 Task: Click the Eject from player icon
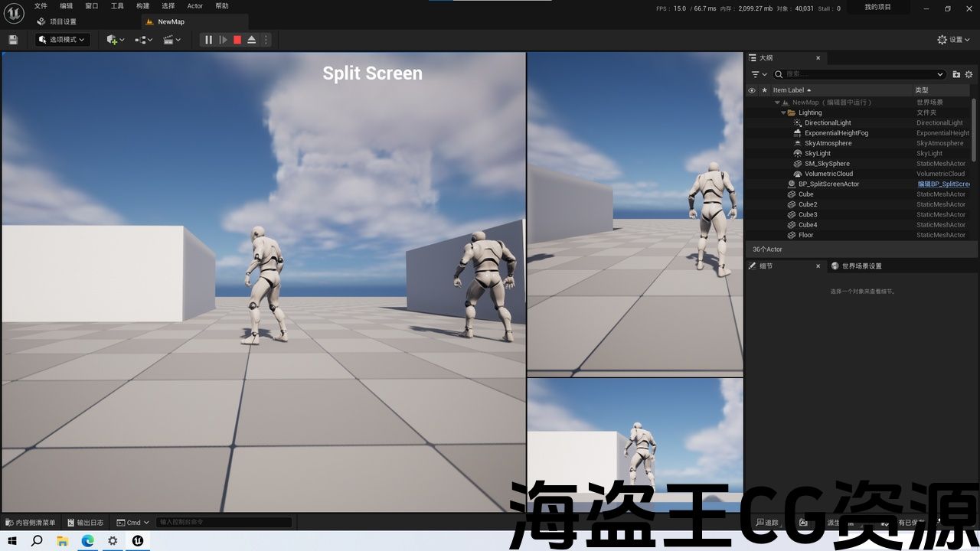tap(251, 40)
